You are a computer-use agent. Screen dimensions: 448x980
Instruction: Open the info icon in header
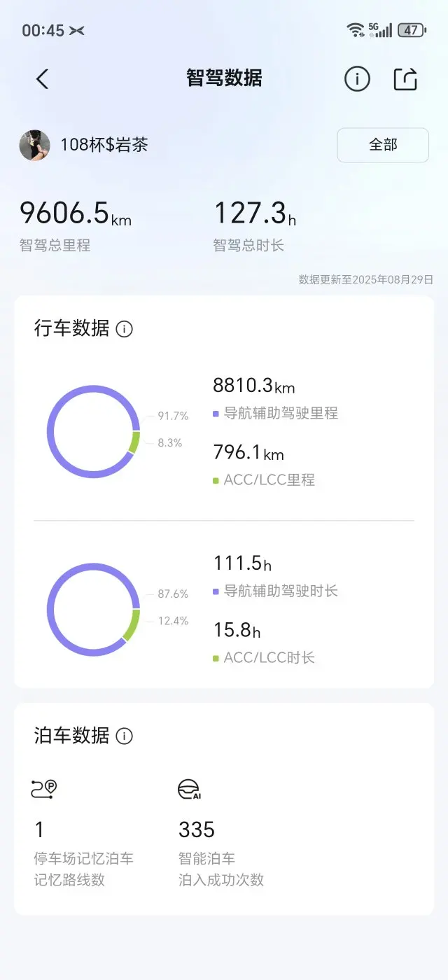coord(357,79)
